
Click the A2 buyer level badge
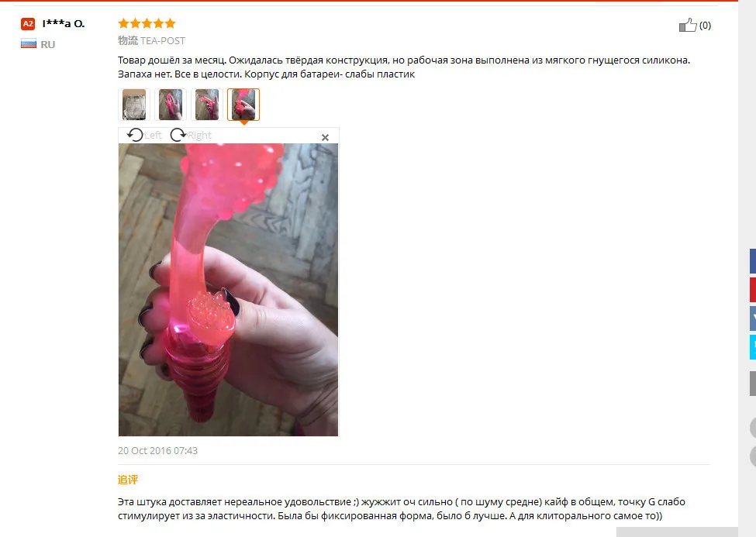28,23
